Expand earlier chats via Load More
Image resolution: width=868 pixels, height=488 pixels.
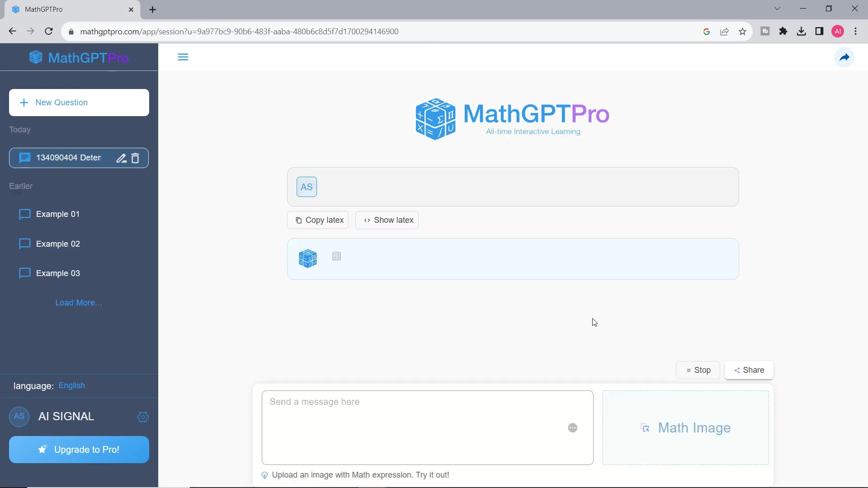[78, 302]
